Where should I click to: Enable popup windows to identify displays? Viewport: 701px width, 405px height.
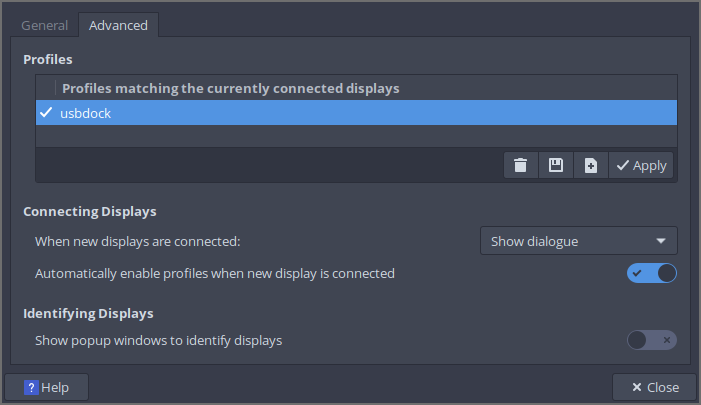click(652, 340)
